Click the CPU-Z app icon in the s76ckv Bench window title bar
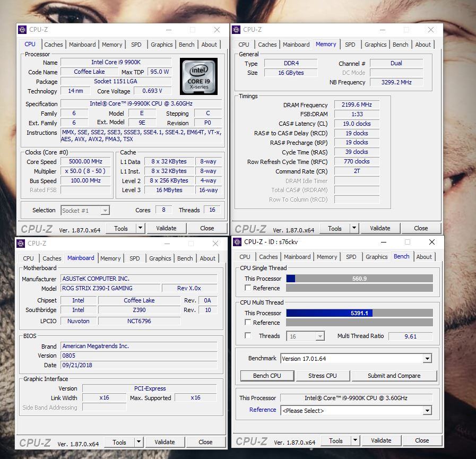This screenshot has width=476, height=459. tap(237, 242)
